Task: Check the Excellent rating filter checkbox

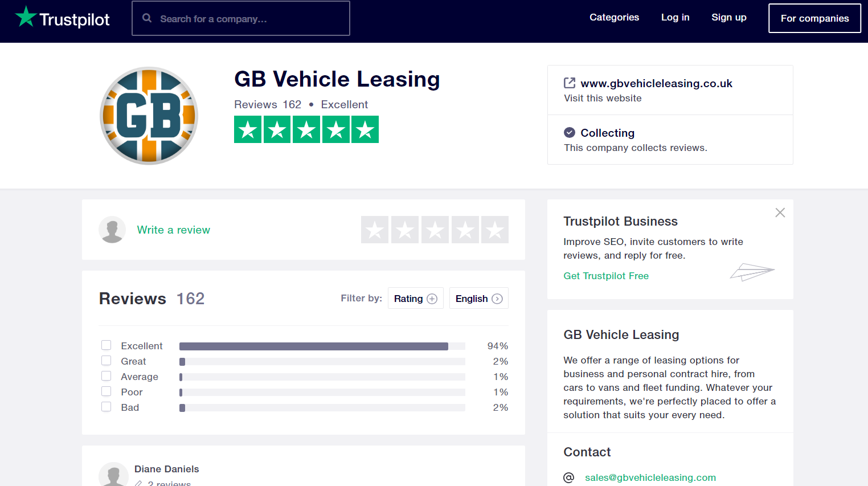Action: click(107, 345)
